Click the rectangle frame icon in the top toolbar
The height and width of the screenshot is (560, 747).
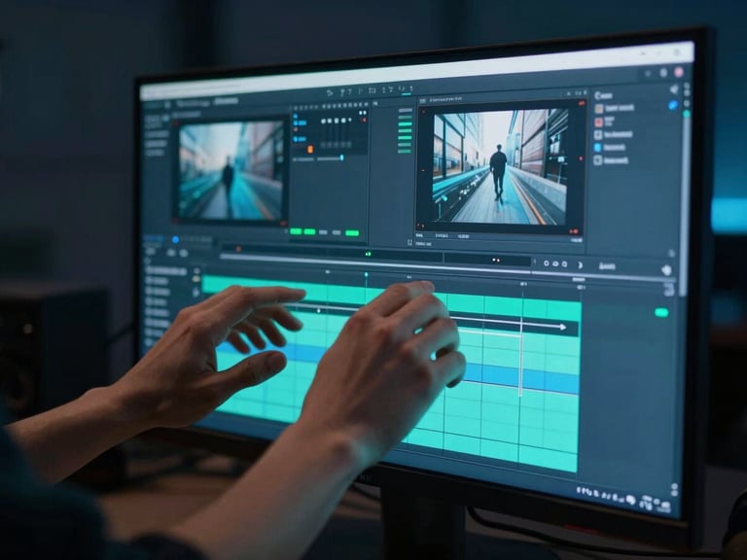(373, 90)
